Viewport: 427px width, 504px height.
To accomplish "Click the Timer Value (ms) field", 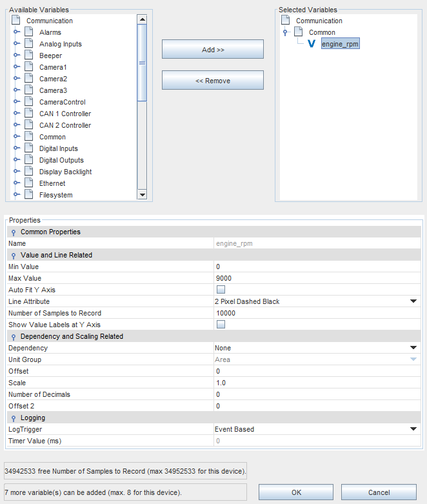I will click(317, 441).
